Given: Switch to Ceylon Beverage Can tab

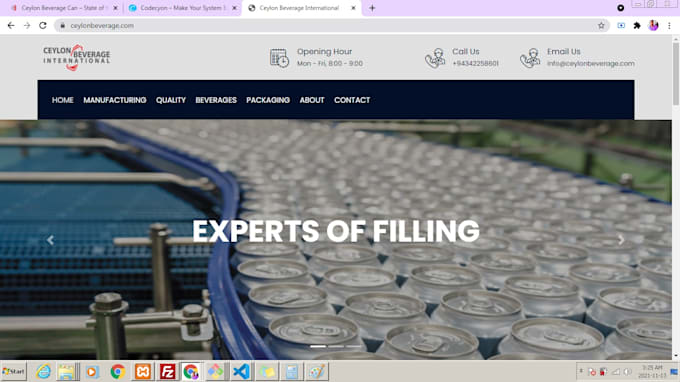Looking at the screenshot, I should pyautogui.click(x=64, y=8).
